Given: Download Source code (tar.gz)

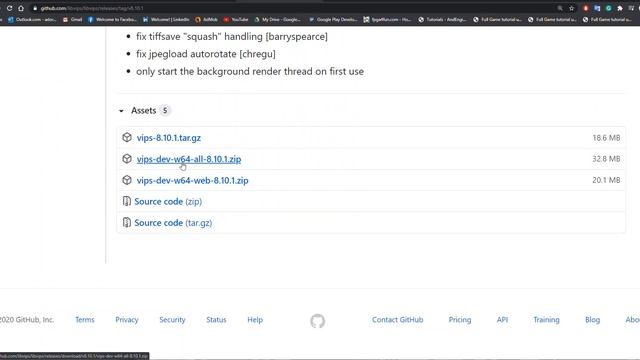Looking at the screenshot, I should [x=173, y=223].
